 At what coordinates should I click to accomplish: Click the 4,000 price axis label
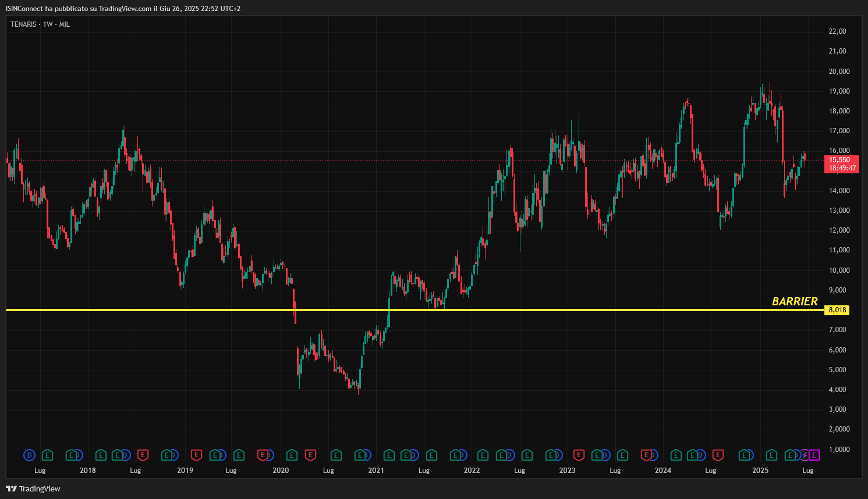[x=838, y=390]
